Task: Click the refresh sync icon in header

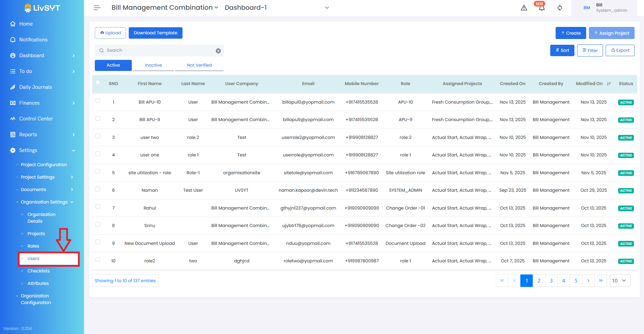Action: tap(560, 8)
